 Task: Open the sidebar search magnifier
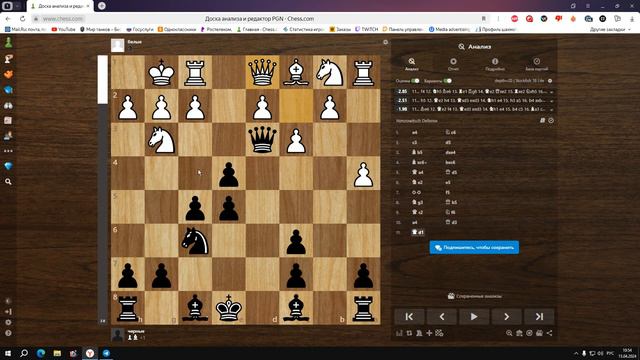tap(8, 182)
